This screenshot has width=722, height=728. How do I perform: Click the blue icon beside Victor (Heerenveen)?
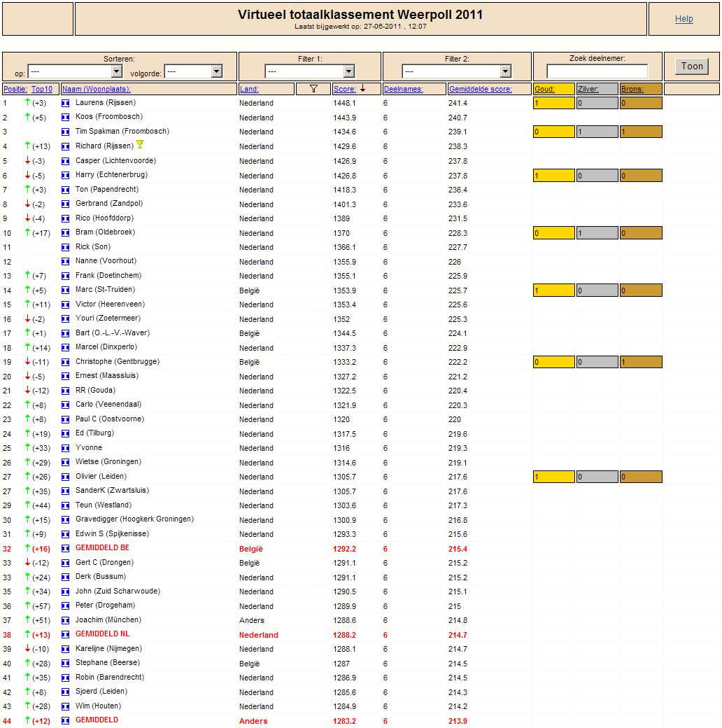click(x=66, y=304)
